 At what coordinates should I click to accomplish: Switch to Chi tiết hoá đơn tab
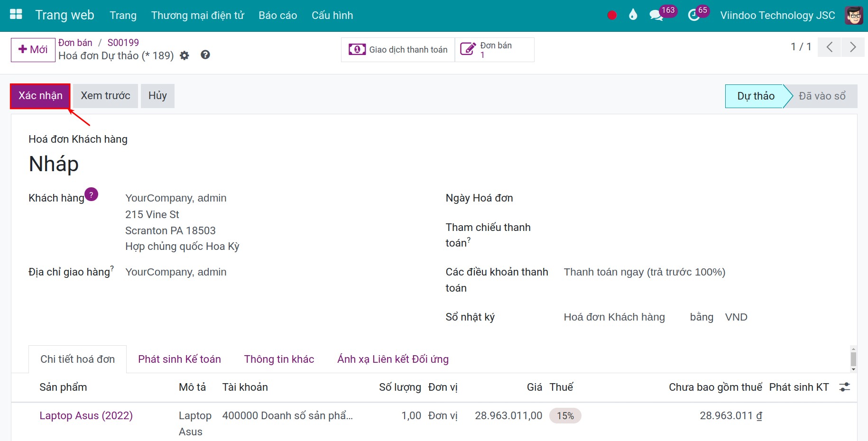coord(78,359)
